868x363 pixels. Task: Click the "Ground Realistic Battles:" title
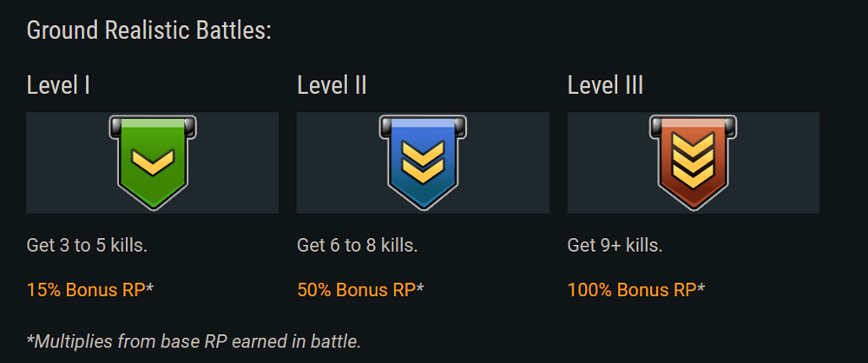pyautogui.click(x=149, y=30)
